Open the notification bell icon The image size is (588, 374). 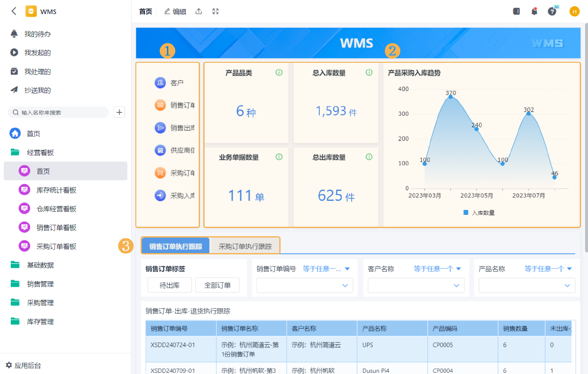[x=534, y=12]
